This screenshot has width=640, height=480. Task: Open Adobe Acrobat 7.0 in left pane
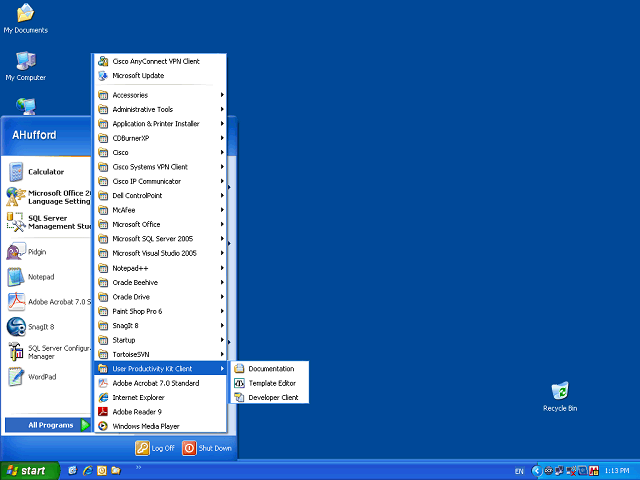(47, 302)
